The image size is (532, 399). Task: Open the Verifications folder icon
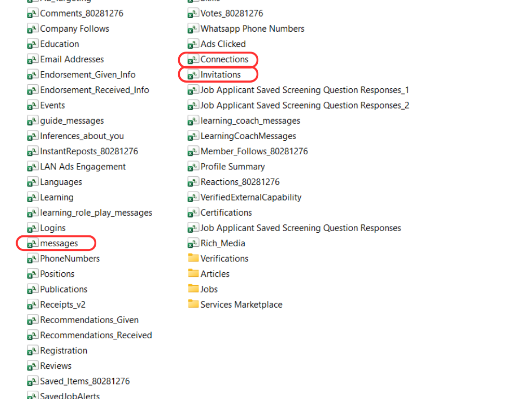click(x=193, y=258)
